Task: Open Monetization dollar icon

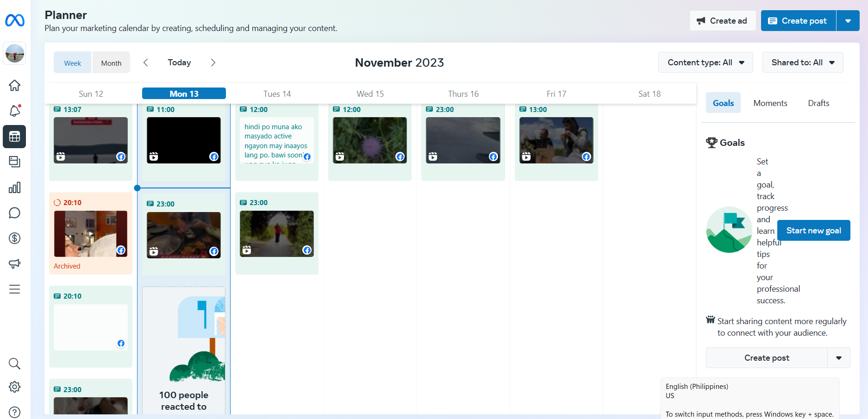Action: [x=15, y=238]
